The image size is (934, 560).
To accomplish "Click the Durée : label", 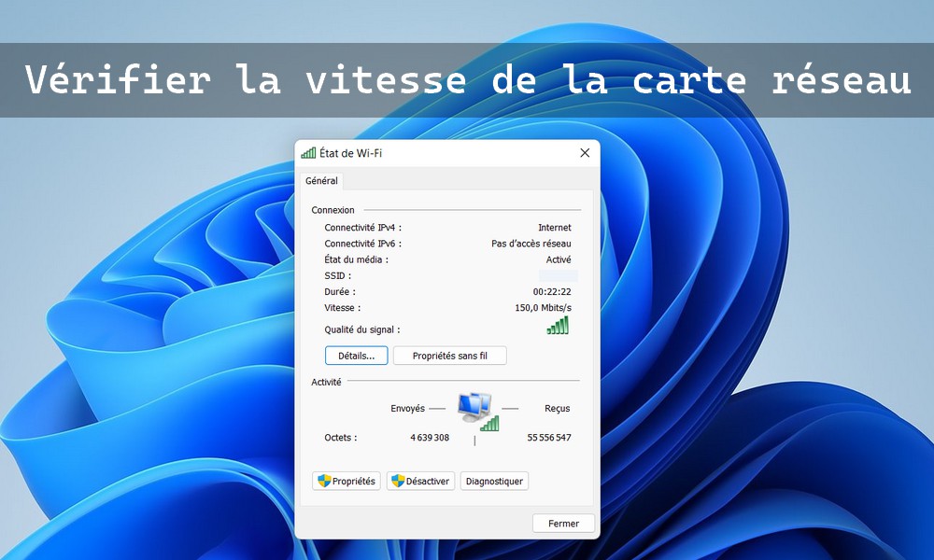I will (x=340, y=291).
